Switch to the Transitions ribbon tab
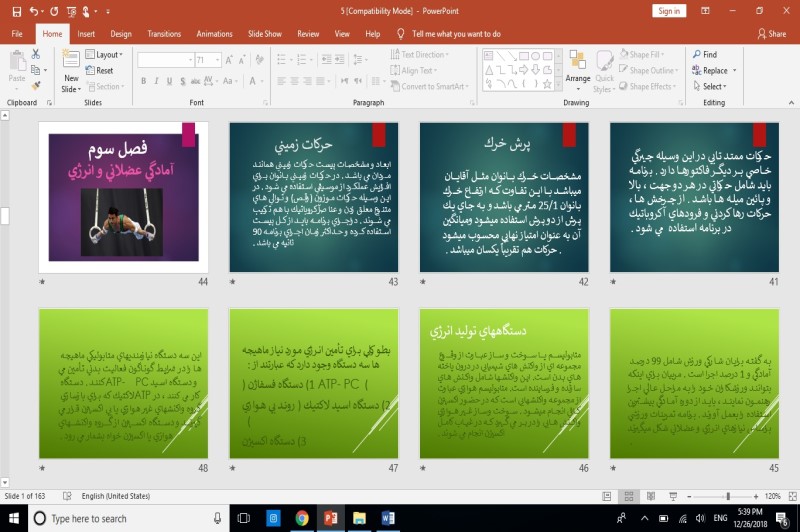The width and height of the screenshot is (800, 532). tap(164, 33)
